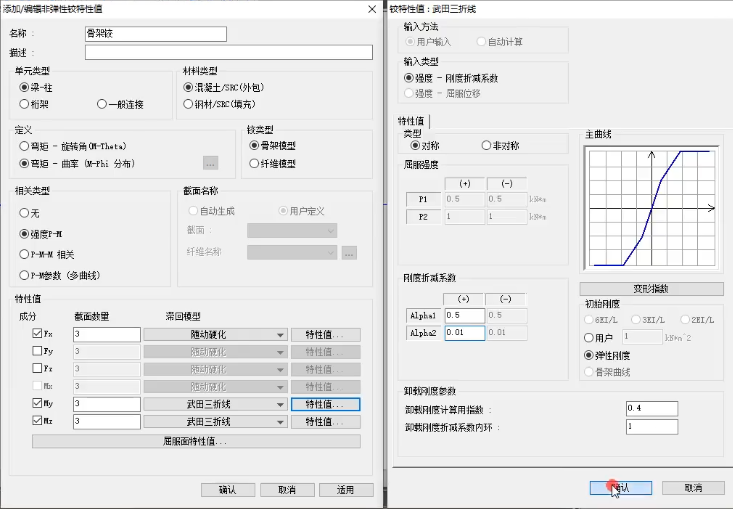Viewport: 733px width, 509px height.
Task: Click the 屈服面特性值 button
Action: 194,441
